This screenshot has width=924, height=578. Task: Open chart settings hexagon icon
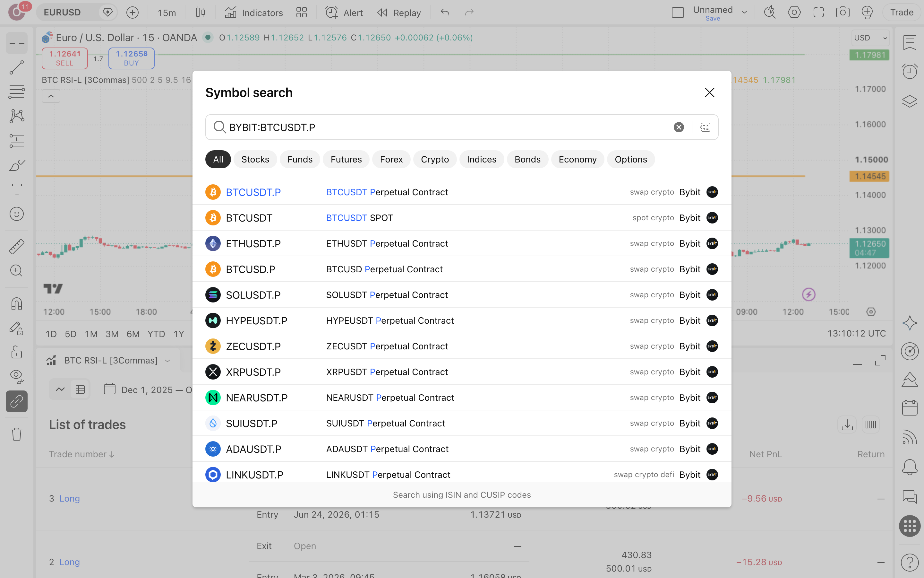tap(794, 13)
